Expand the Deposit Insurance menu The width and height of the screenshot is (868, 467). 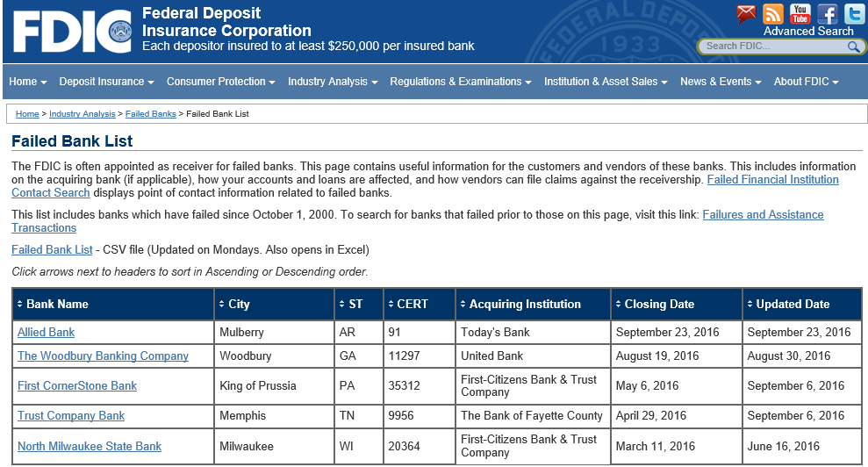coord(106,82)
